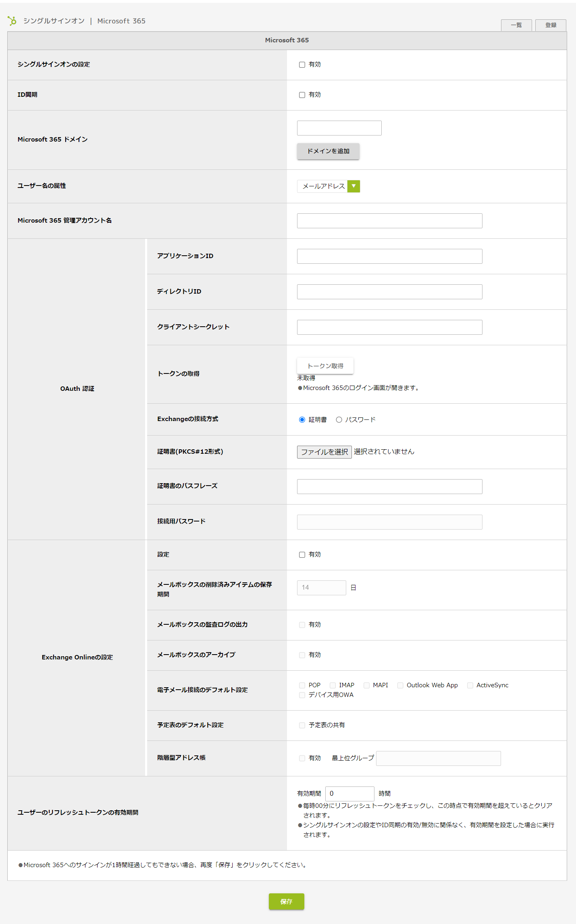This screenshot has height=924, width=576.
Task: Click the green logo icon in header
Action: [x=12, y=21]
